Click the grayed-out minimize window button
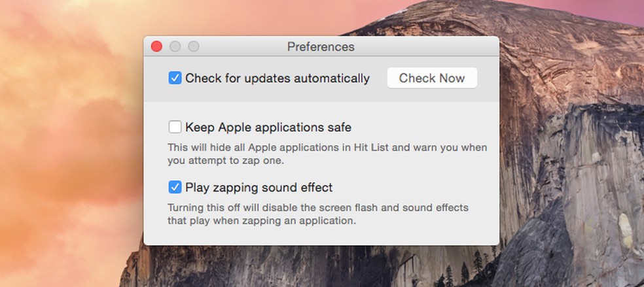644x287 pixels. 175,46
